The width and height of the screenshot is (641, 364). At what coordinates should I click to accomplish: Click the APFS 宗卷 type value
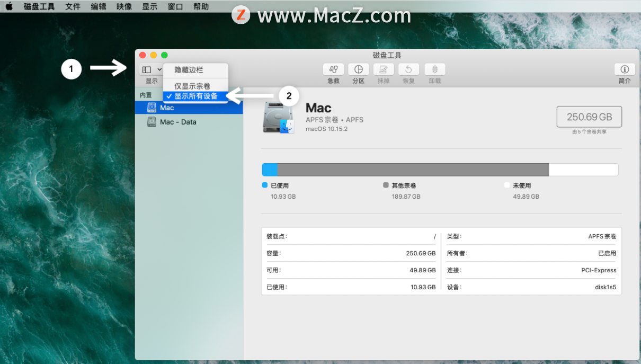point(602,236)
